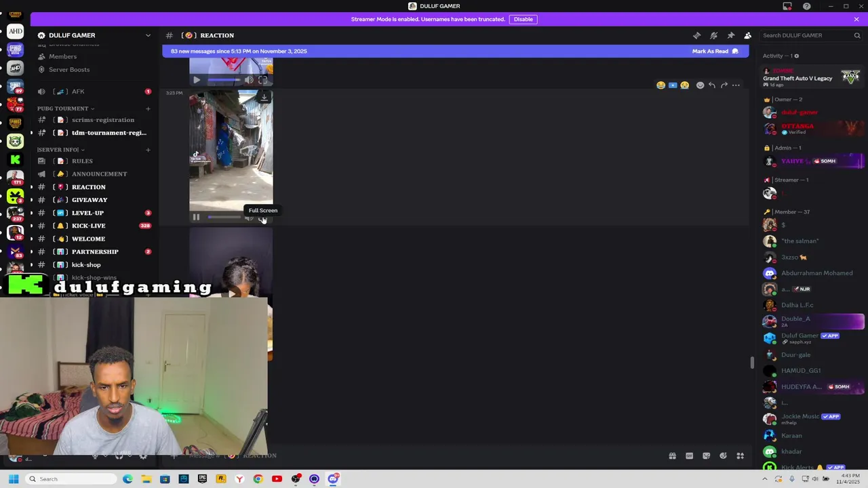Open the apps launcher icon in message bar
Screen dimensions: 868x488
point(741,456)
